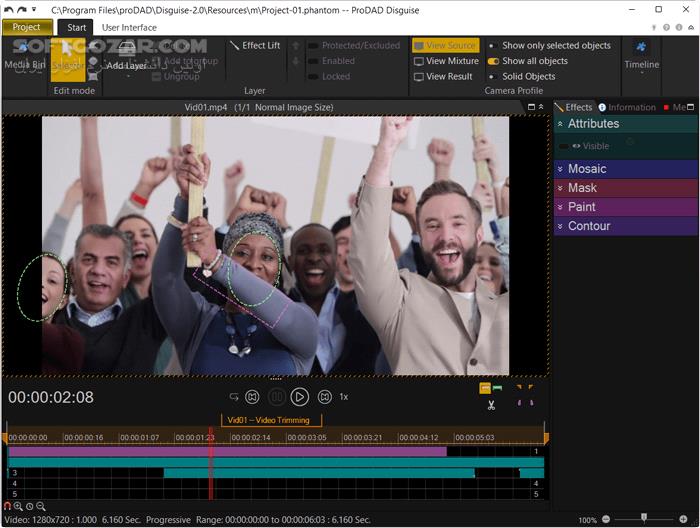Click the scissors cut icon
Screen dimensions: 700x528
click(491, 405)
